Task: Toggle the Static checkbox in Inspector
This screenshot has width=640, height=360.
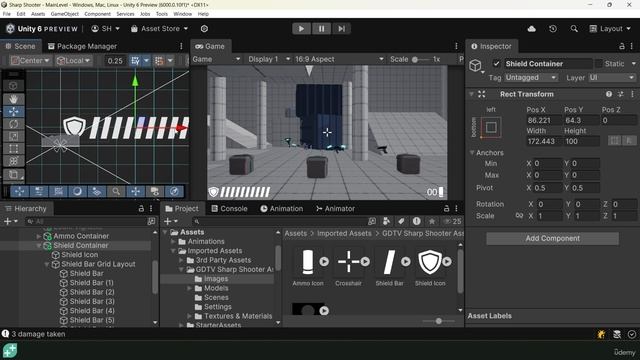Action: click(x=598, y=64)
